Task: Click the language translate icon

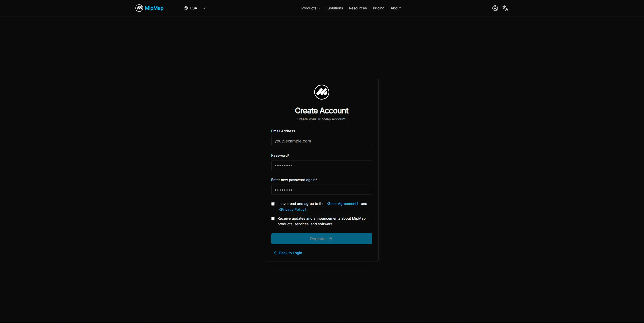Action: (505, 8)
